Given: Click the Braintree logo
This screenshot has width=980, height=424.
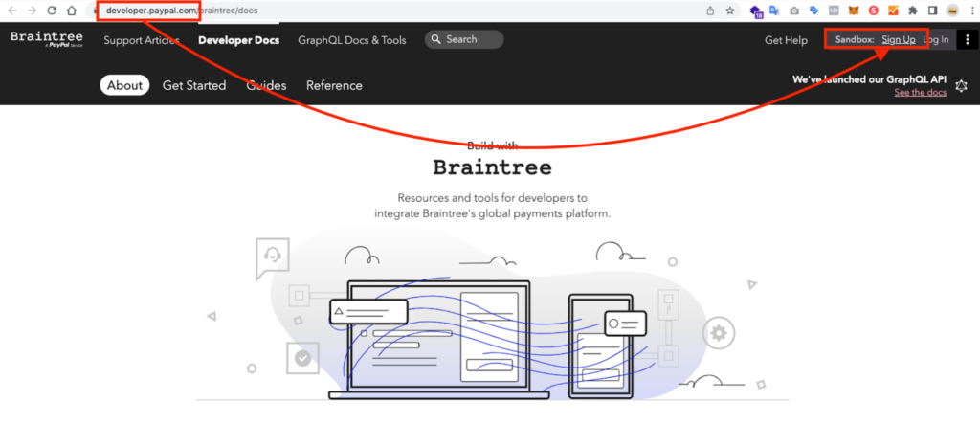Looking at the screenshot, I should pos(47,39).
